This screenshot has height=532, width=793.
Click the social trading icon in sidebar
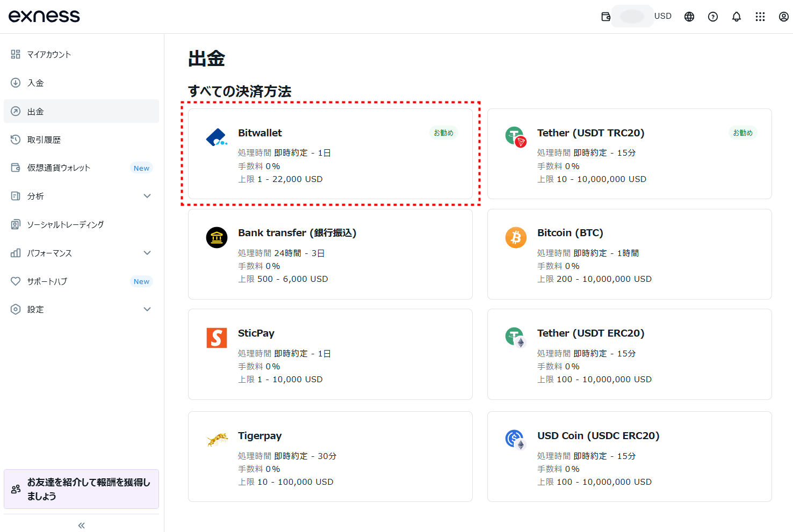point(16,224)
